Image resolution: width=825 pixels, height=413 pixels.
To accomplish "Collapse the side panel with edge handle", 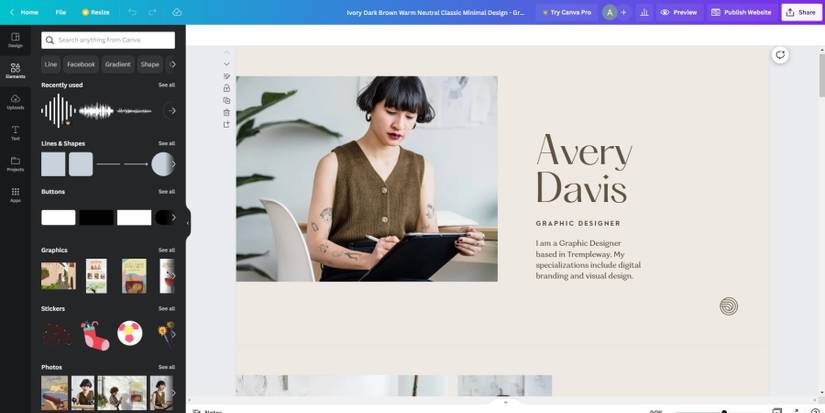I will pos(188,223).
